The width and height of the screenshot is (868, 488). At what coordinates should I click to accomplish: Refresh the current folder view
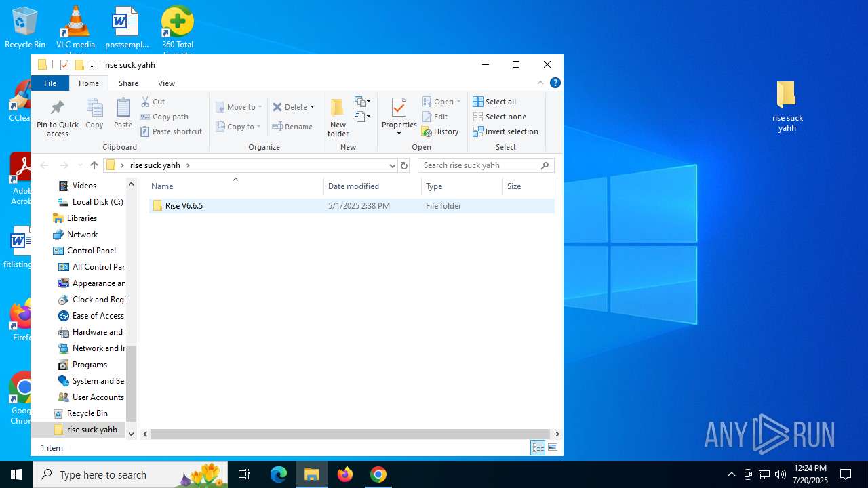(404, 165)
